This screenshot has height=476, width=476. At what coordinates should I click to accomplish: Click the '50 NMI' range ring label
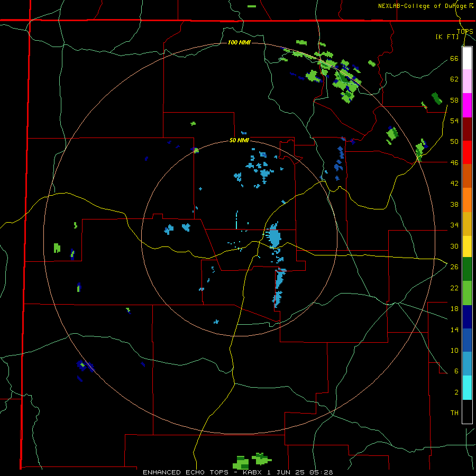tap(239, 140)
